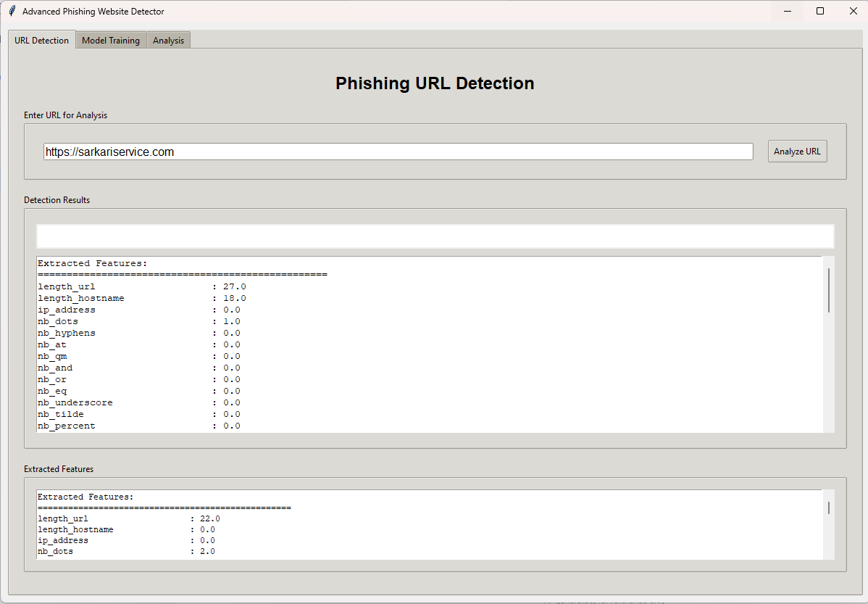This screenshot has width=868, height=604.
Task: Click the length_url 22.0 line in the lower panel
Action: [128, 518]
